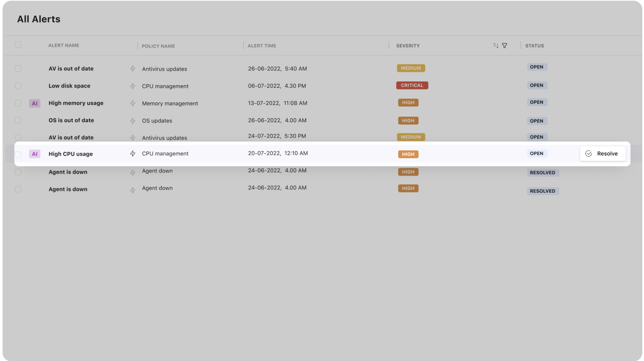Image resolution: width=644 pixels, height=361 pixels.
Task: Click the sort icon beside Severity column
Action: 495,45
